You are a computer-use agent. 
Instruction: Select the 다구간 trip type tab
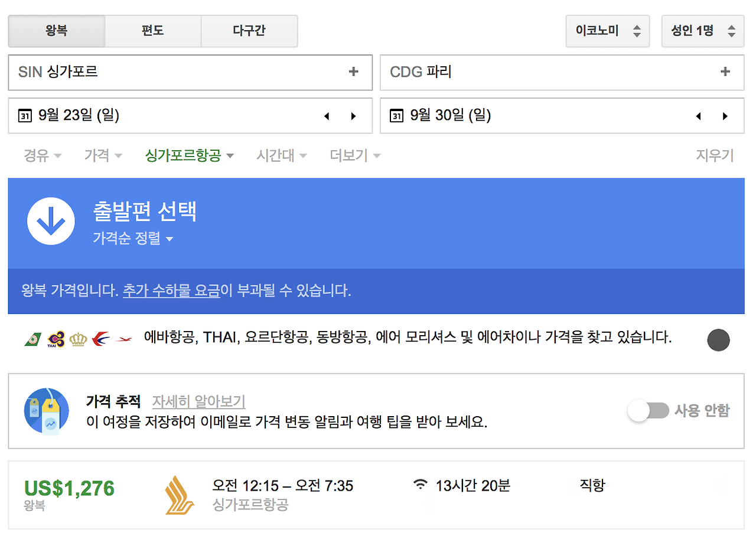(249, 31)
